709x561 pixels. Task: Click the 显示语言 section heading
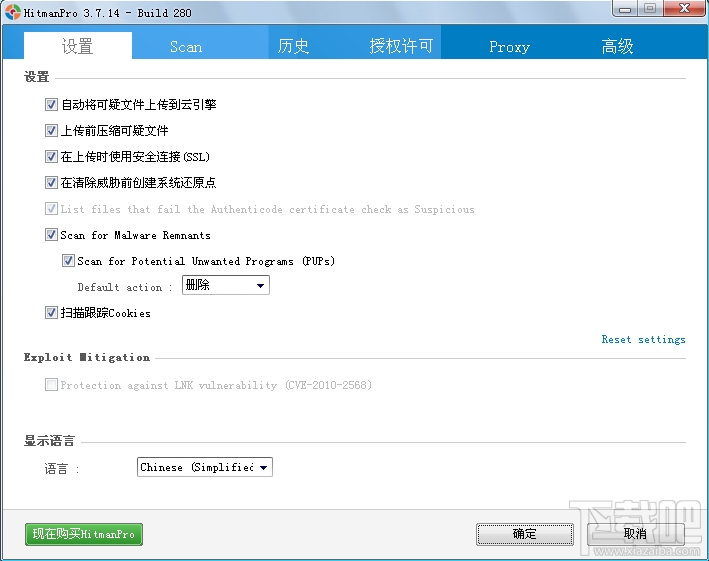point(49,441)
